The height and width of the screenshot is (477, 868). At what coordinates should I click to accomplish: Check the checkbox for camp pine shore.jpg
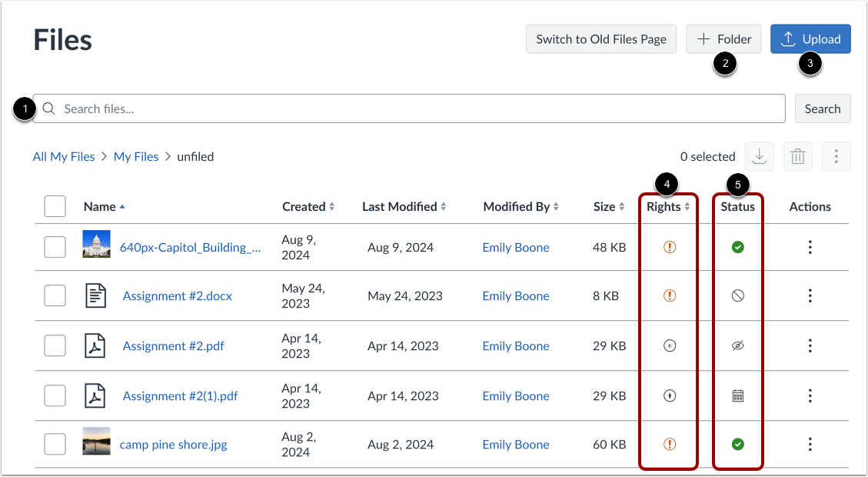55,444
